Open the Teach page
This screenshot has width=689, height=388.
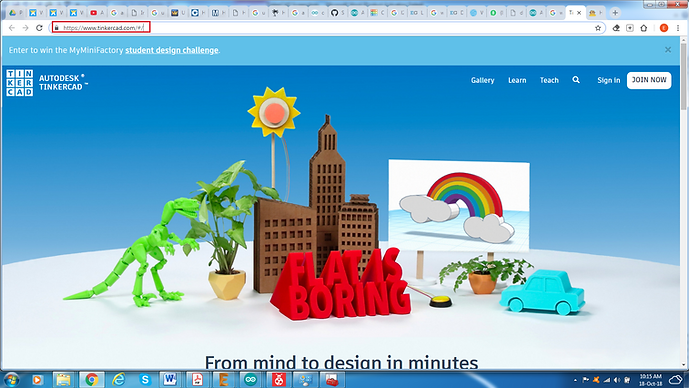point(549,80)
